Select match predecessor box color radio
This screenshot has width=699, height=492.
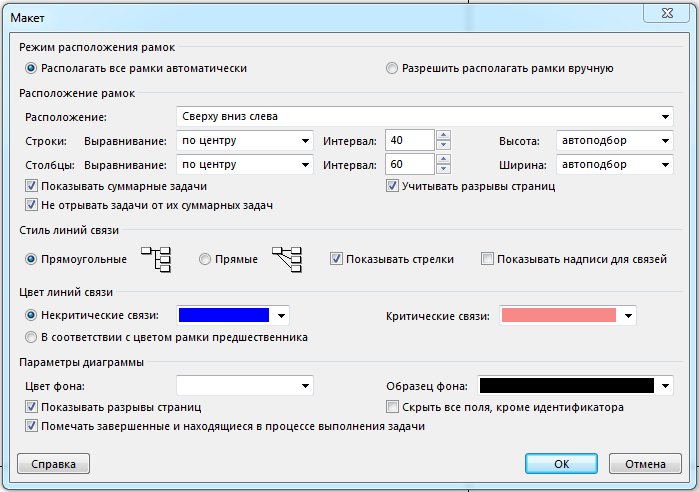31,337
